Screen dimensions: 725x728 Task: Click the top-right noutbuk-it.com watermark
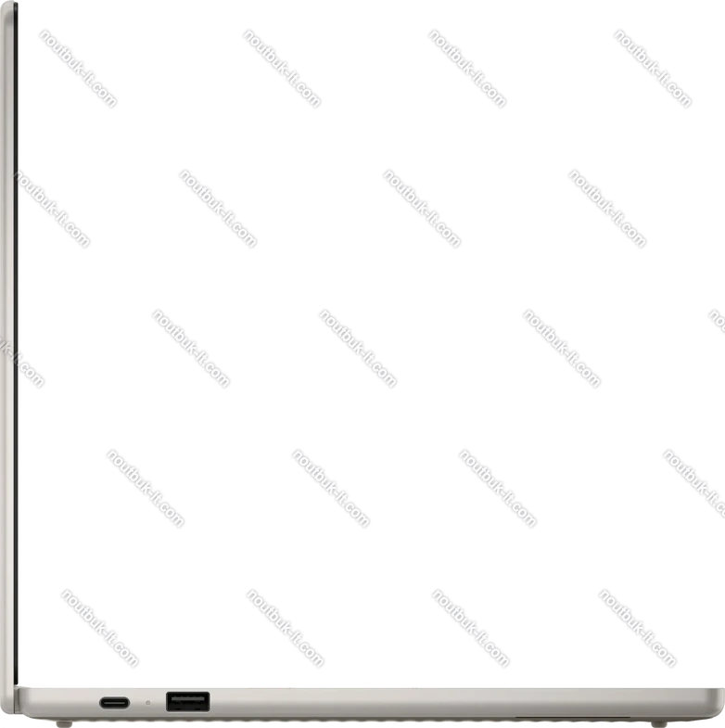point(653,70)
